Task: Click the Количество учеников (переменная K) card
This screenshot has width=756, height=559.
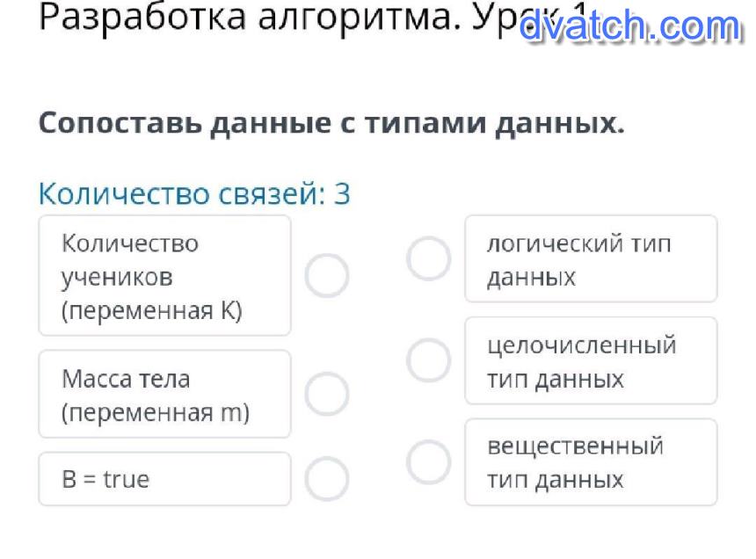Action: coord(164,276)
